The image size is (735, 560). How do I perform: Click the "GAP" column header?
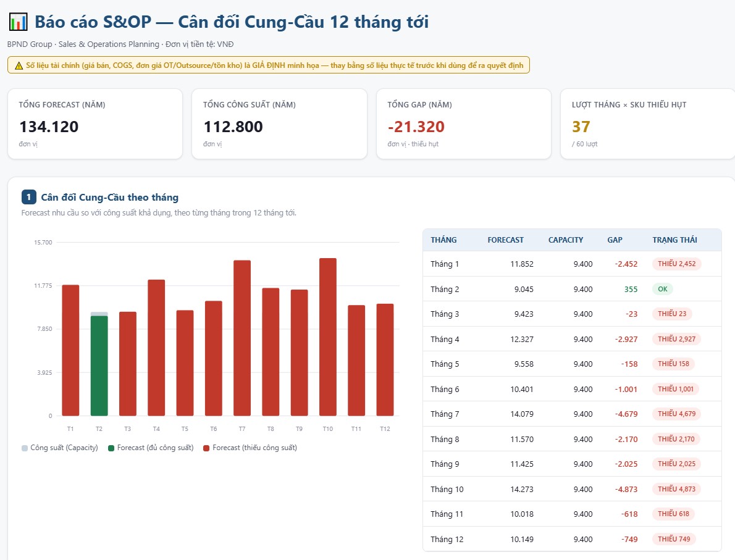tap(615, 240)
